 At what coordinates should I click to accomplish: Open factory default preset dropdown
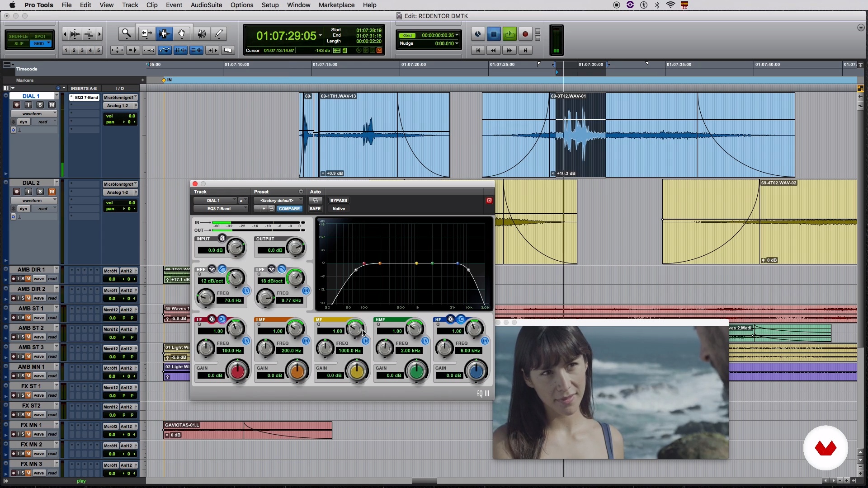278,201
